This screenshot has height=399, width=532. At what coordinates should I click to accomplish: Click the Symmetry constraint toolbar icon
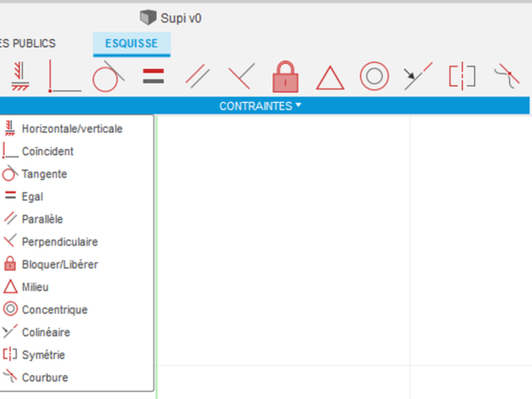tap(462, 77)
